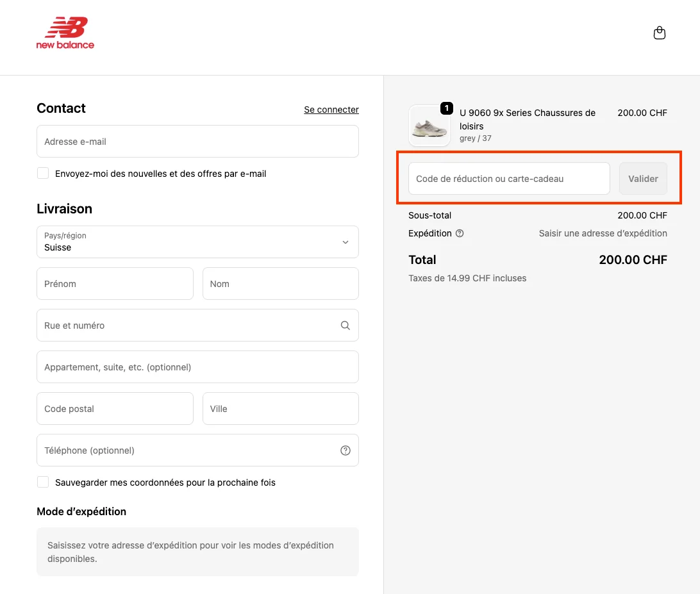Enable Envoyez-moi des nouvelles et des offres par e-mail
The image size is (700, 594).
pyautogui.click(x=42, y=173)
